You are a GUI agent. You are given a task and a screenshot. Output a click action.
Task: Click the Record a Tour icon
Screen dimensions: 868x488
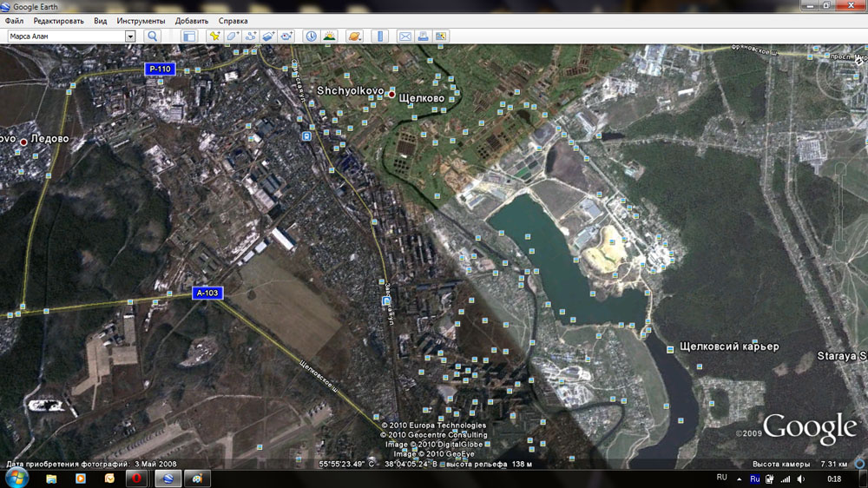pos(286,36)
